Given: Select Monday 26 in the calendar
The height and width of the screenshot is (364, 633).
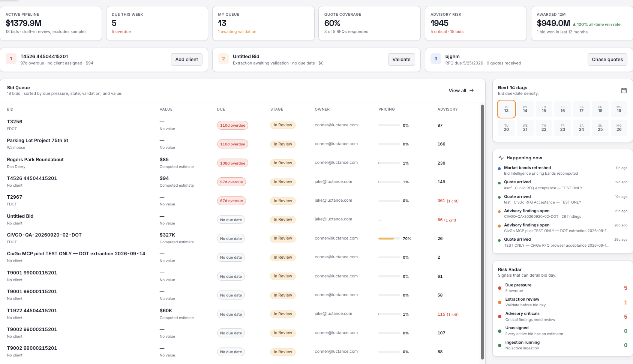Looking at the screenshot, I should tap(619, 128).
